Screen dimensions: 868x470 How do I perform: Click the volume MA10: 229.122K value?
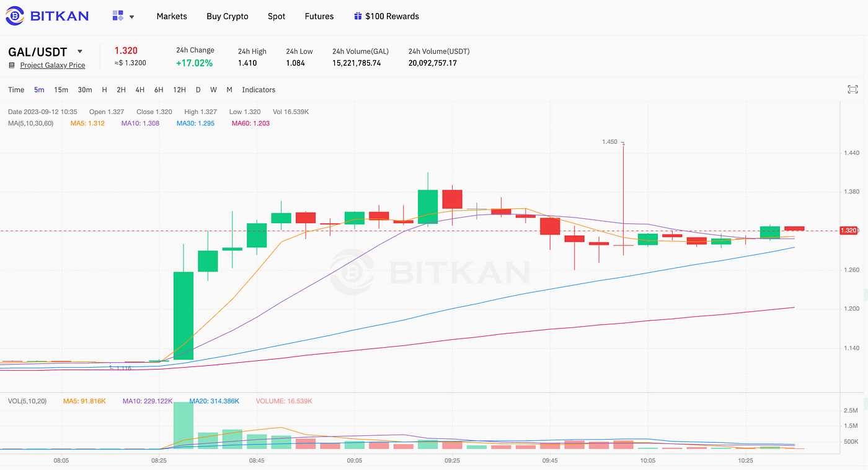pyautogui.click(x=148, y=401)
